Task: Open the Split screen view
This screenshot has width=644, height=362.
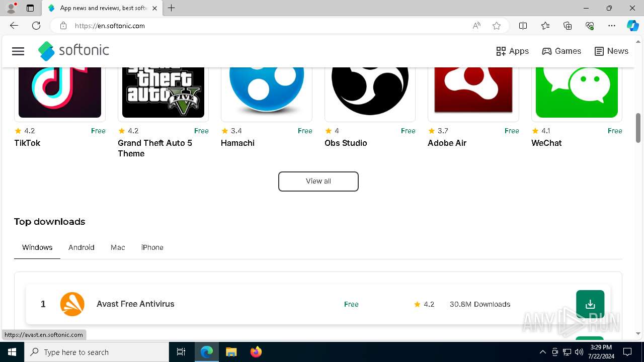Action: [523, 26]
